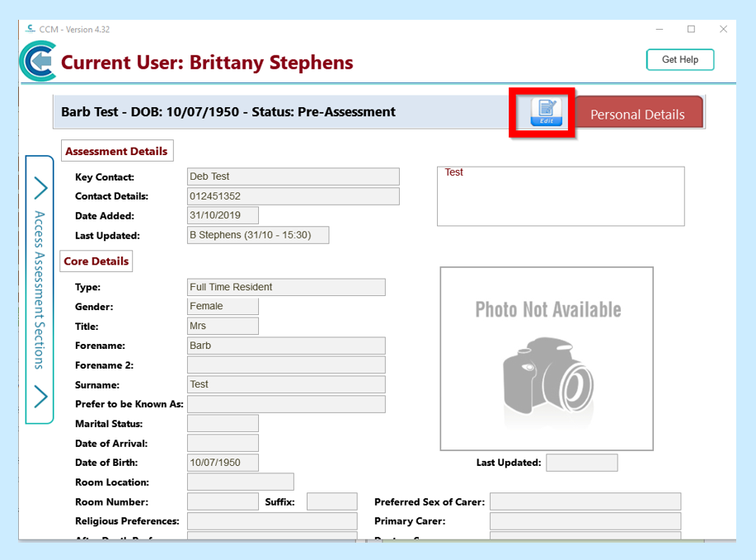The width and height of the screenshot is (756, 560).
Task: Click the Prefer to be Known As field
Action: click(x=286, y=404)
